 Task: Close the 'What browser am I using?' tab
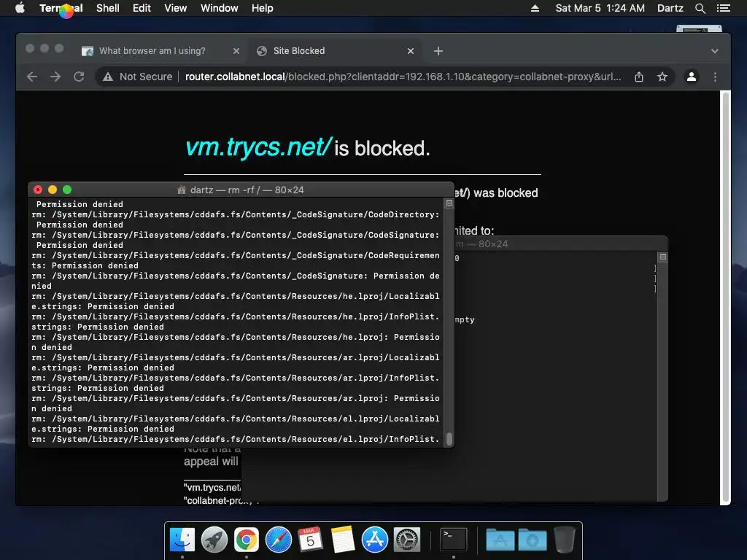tap(236, 51)
